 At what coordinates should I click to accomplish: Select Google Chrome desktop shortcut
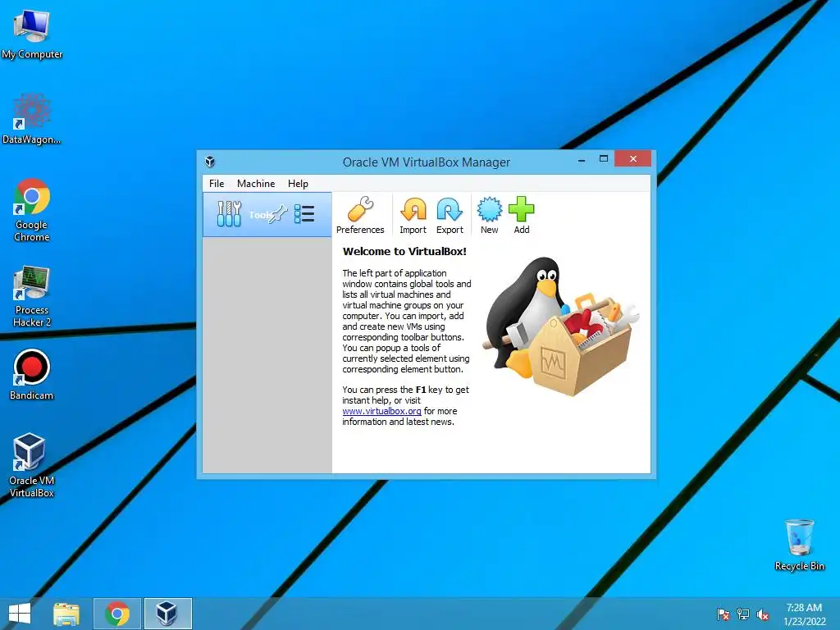[x=32, y=210]
